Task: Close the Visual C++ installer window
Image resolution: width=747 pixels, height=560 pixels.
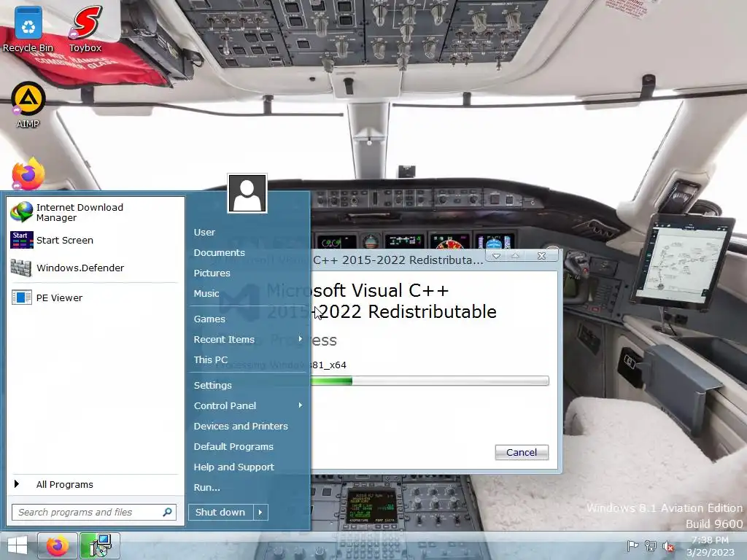Action: click(x=541, y=256)
